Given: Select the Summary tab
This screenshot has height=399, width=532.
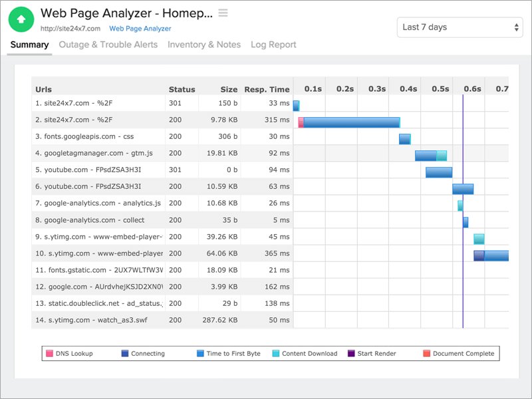Looking at the screenshot, I should tap(29, 45).
